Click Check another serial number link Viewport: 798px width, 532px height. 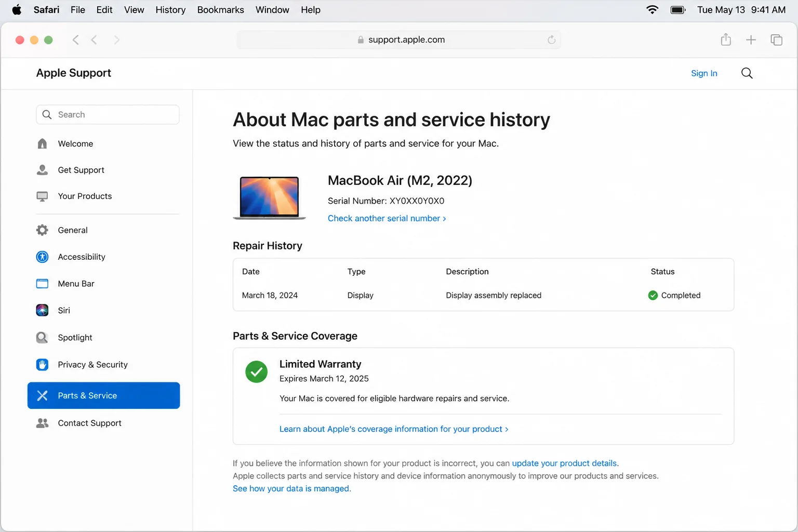[387, 218]
